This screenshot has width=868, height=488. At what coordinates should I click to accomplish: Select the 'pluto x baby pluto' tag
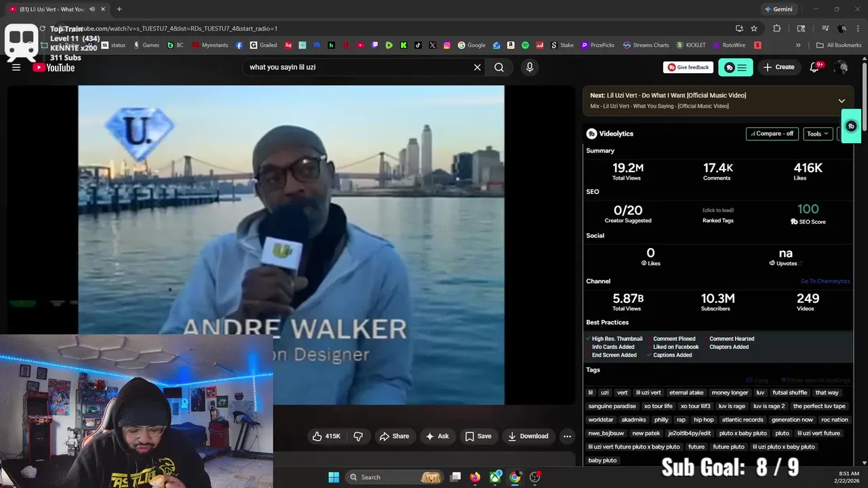tap(743, 433)
